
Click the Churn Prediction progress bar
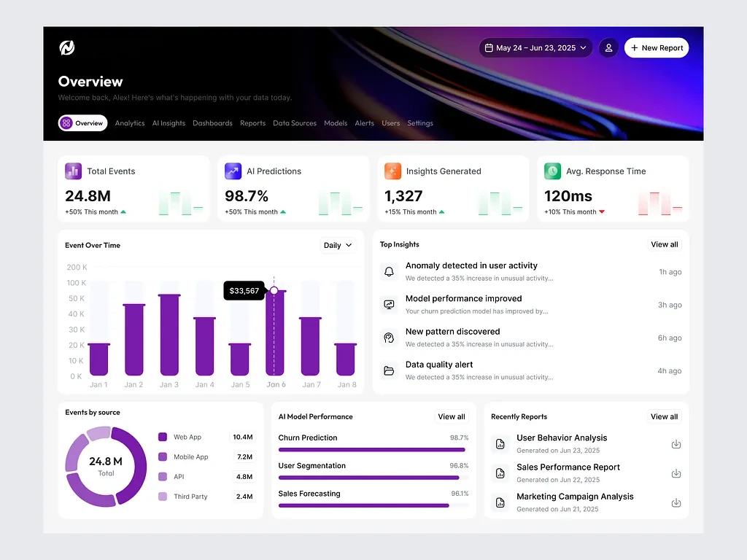pos(373,449)
